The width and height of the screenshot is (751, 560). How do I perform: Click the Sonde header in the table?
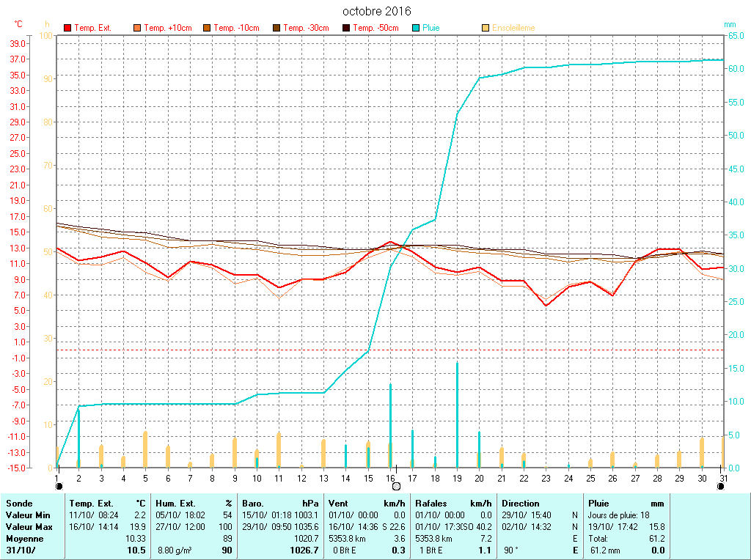(x=18, y=504)
